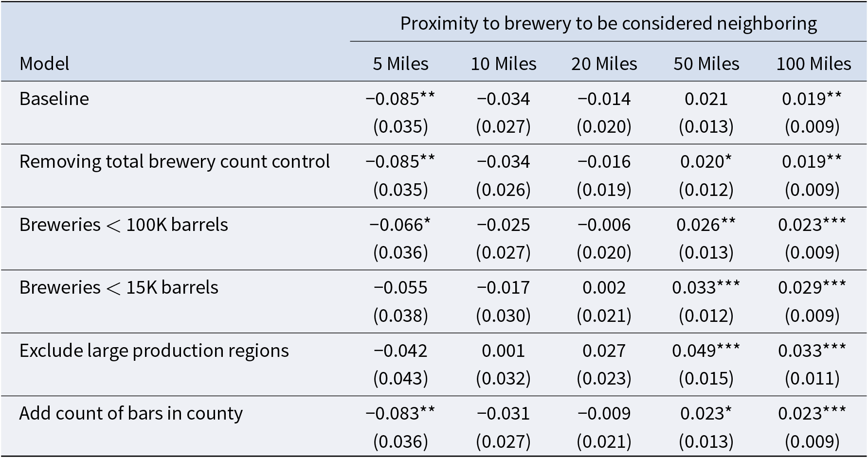
Task: Select 'Exclude large production regions' row label
Action: coord(154,351)
